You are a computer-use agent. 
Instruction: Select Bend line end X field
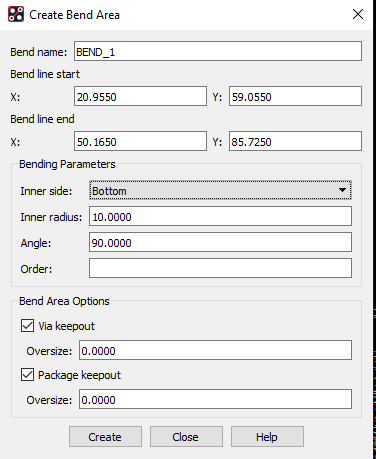click(x=140, y=141)
